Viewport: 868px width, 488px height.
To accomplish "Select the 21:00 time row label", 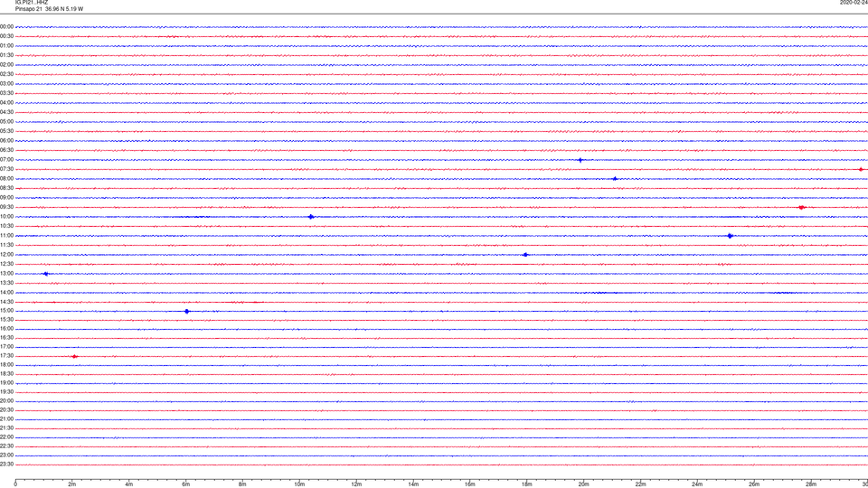I will pyautogui.click(x=6, y=419).
